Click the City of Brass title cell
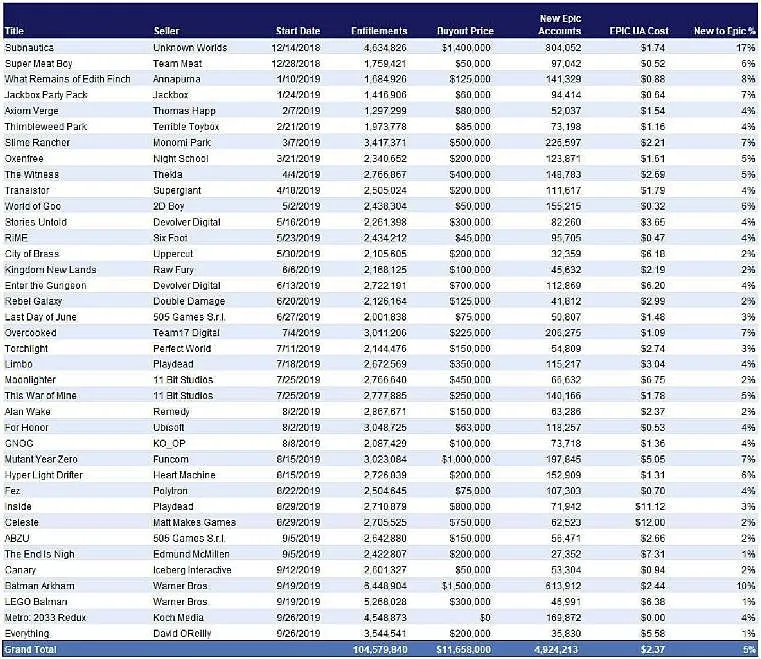Screen dimensions: 761x659 (x=32, y=254)
